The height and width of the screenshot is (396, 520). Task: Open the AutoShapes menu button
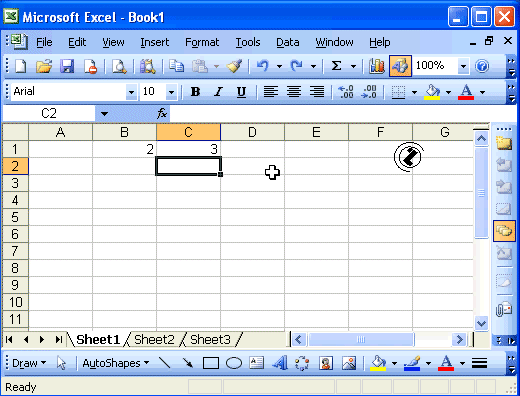pyautogui.click(x=116, y=363)
